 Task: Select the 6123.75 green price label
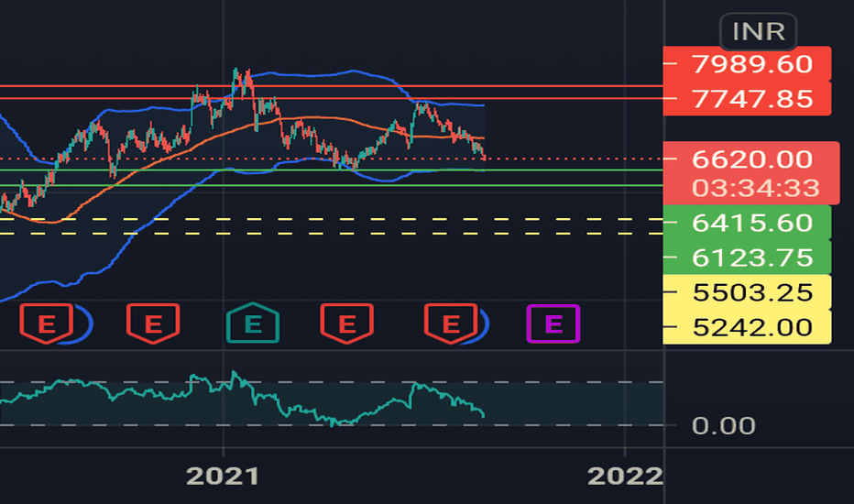[x=747, y=257]
